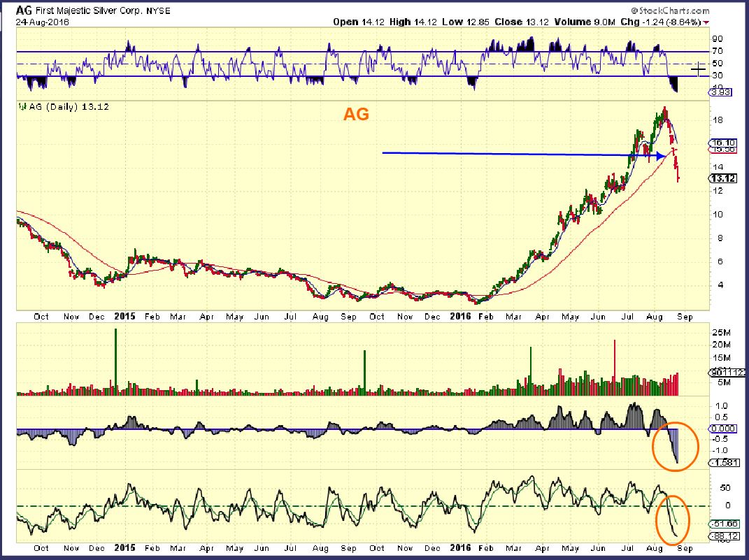
Task: Click the 9011112 volume value tag
Action: [x=726, y=373]
